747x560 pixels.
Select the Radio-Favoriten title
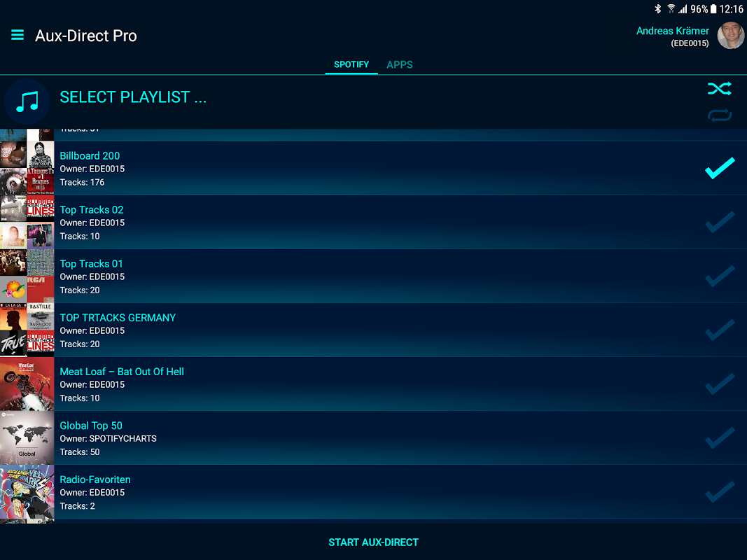click(95, 479)
